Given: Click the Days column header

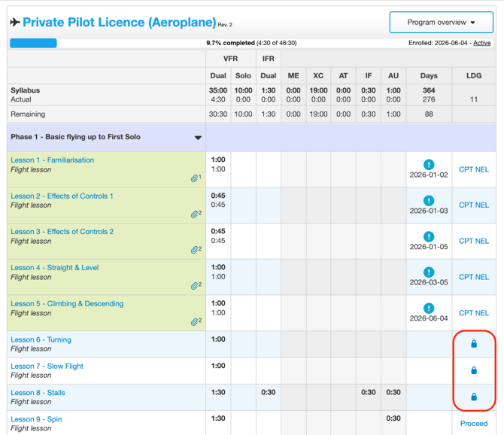Looking at the screenshot, I should click(x=429, y=75).
